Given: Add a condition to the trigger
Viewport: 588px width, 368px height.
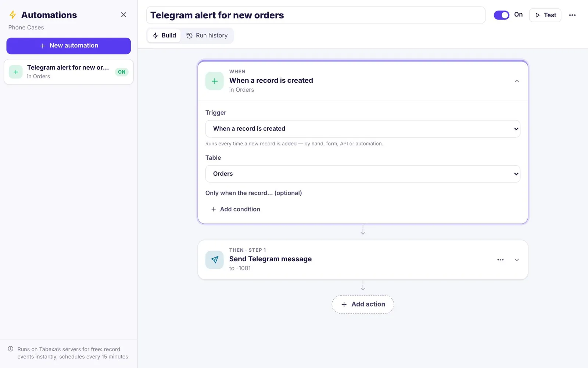Looking at the screenshot, I should (236, 209).
